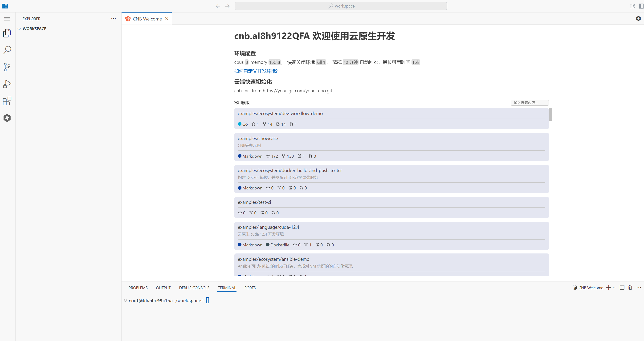Image resolution: width=644 pixels, height=341 pixels.
Task: Open the Source Control view
Action: pos(7,67)
